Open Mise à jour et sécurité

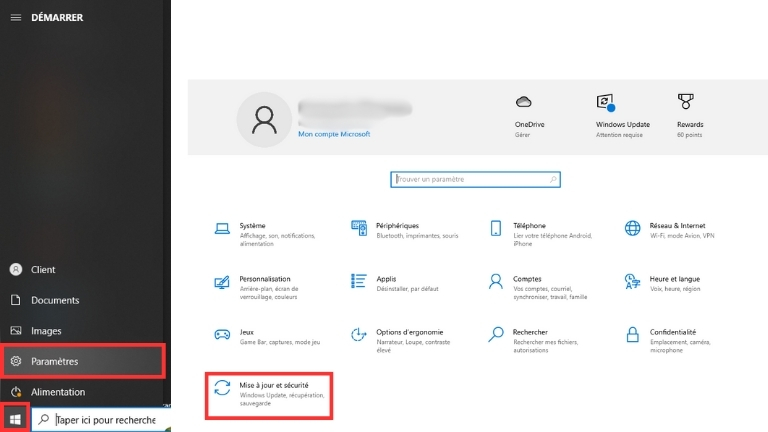(x=268, y=394)
